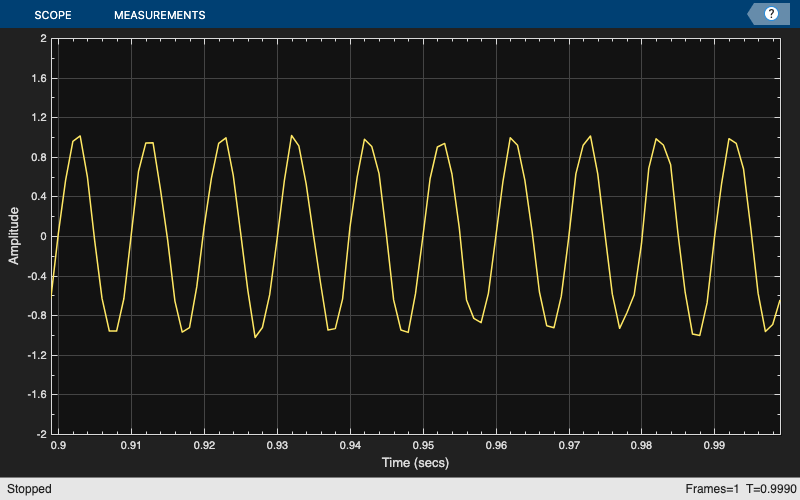Click the 0.97 time axis tick label
Image resolution: width=800 pixels, height=500 pixels.
(569, 445)
